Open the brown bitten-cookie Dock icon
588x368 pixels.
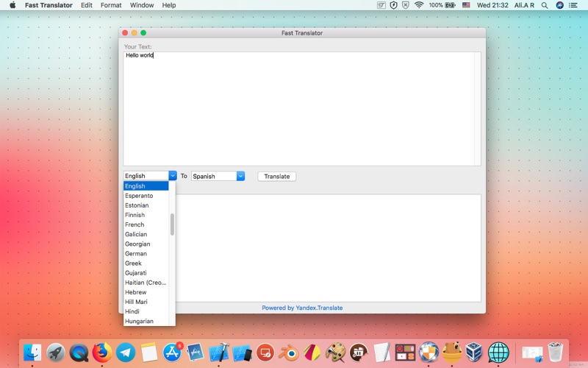359,353
